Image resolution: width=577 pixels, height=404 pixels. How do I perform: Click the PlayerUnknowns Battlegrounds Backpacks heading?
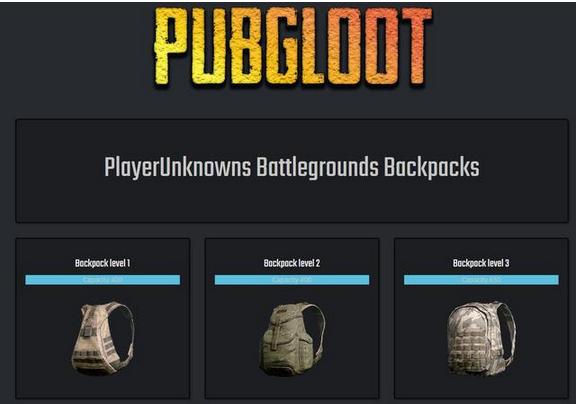(x=292, y=168)
